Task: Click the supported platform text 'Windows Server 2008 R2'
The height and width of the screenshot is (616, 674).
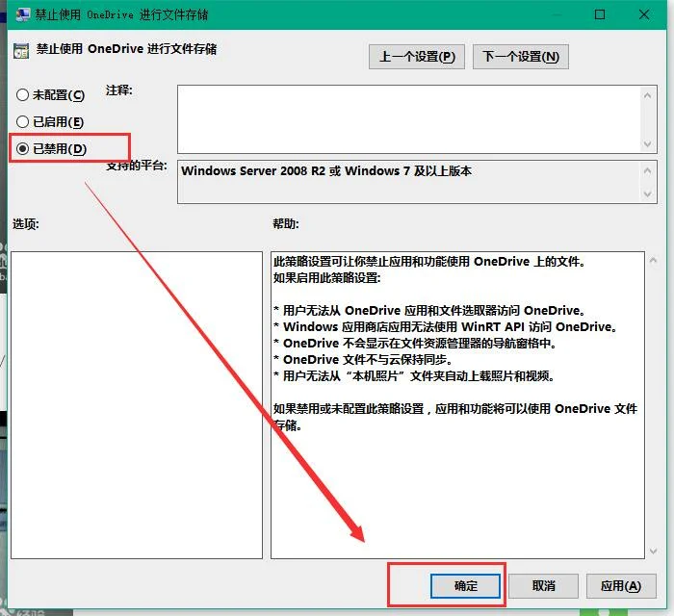Action: (x=253, y=171)
